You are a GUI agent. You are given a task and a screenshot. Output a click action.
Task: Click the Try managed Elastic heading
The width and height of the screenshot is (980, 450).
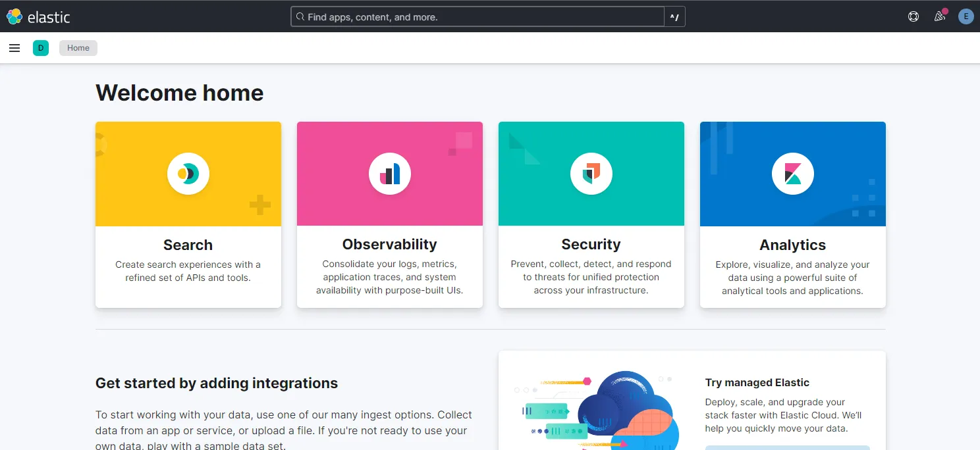pos(757,382)
